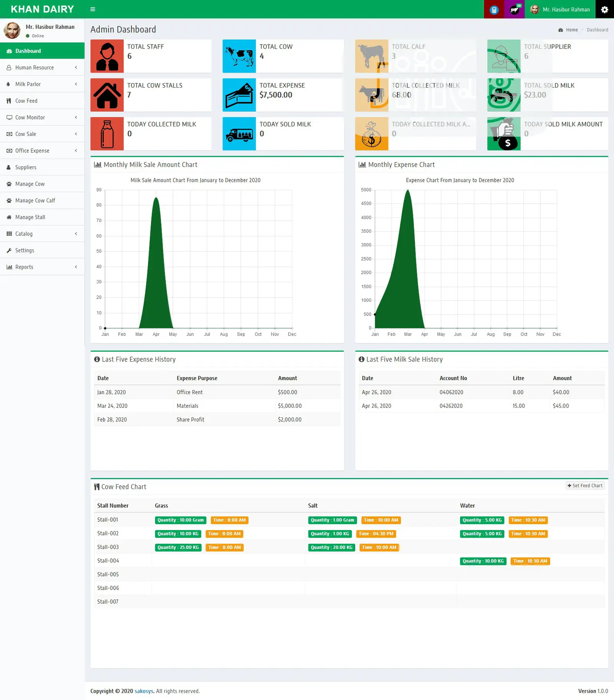Click Stall-001 grass Quantity 10.00 Gram badge
614x700 pixels.
pyautogui.click(x=180, y=520)
